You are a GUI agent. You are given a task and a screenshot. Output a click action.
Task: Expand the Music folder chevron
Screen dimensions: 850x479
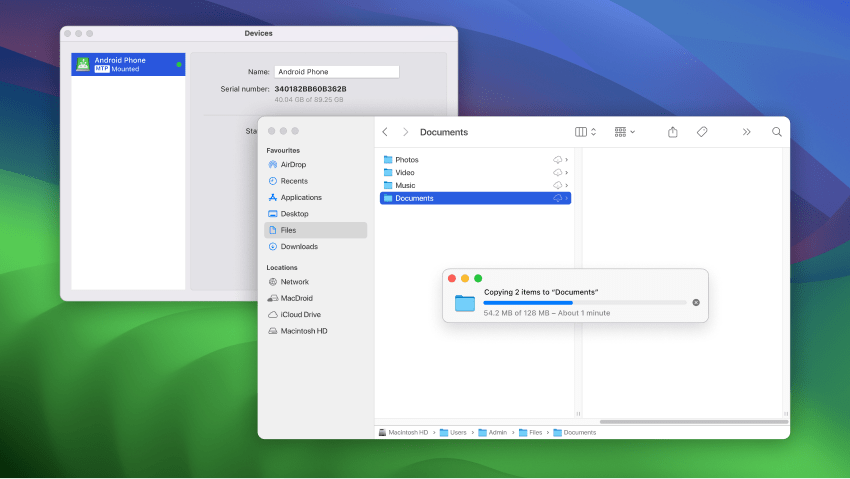coord(566,185)
